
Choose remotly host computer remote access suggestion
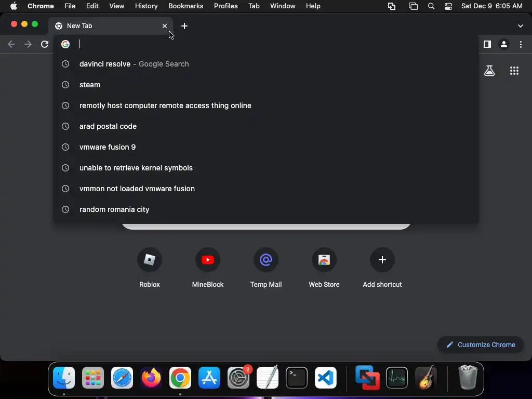click(x=266, y=105)
